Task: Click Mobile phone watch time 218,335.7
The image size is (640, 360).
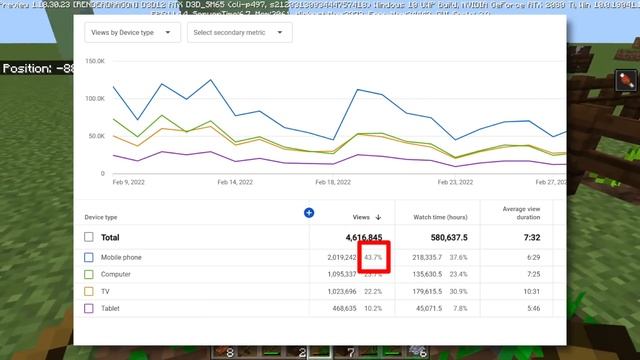Action: point(427,258)
